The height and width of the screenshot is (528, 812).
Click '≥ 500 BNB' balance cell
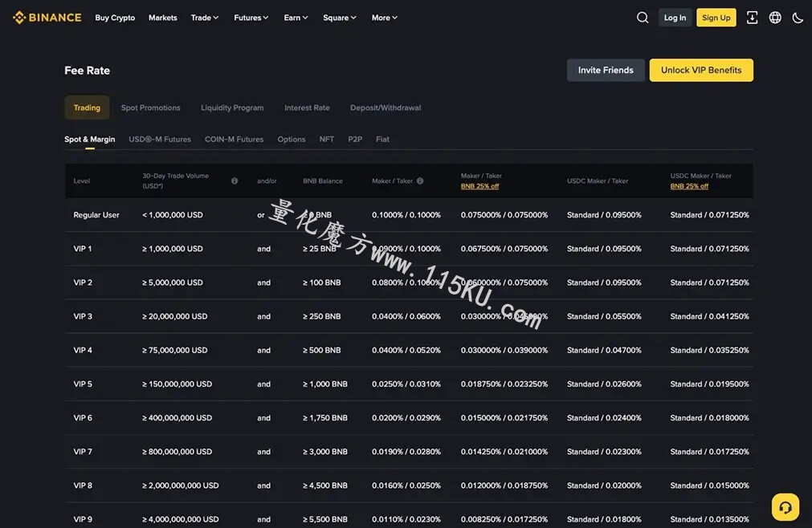[x=321, y=350]
